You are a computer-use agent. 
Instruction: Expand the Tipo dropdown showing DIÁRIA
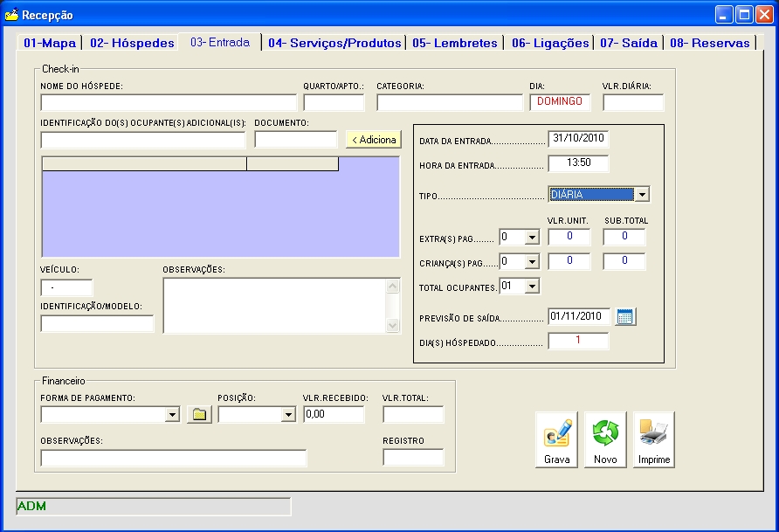click(642, 195)
